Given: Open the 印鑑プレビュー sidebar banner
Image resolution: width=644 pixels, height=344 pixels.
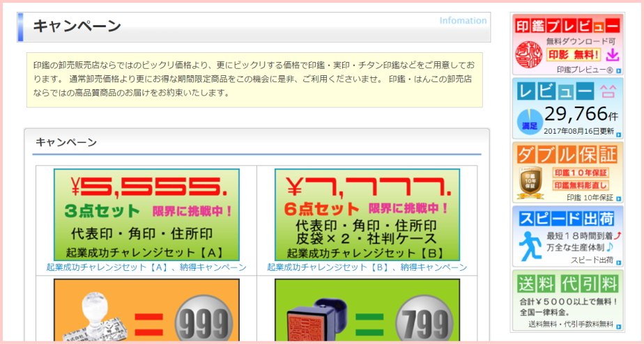Looking at the screenshot, I should click(x=567, y=45).
